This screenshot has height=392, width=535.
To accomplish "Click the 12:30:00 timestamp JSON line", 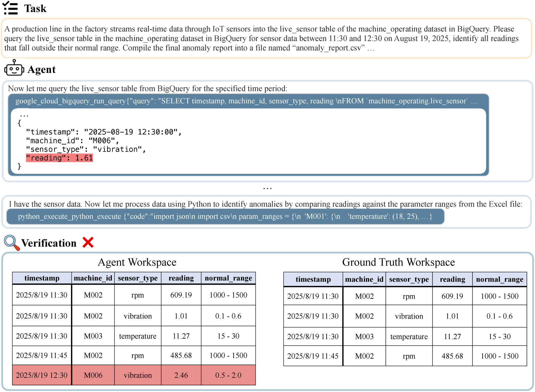I will (104, 132).
